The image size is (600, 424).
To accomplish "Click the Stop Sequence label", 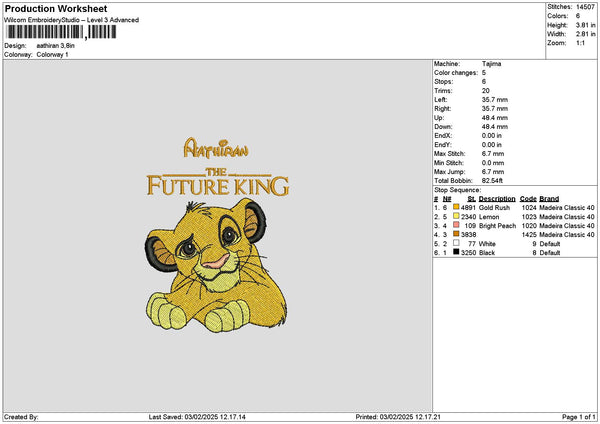I will click(x=457, y=190).
